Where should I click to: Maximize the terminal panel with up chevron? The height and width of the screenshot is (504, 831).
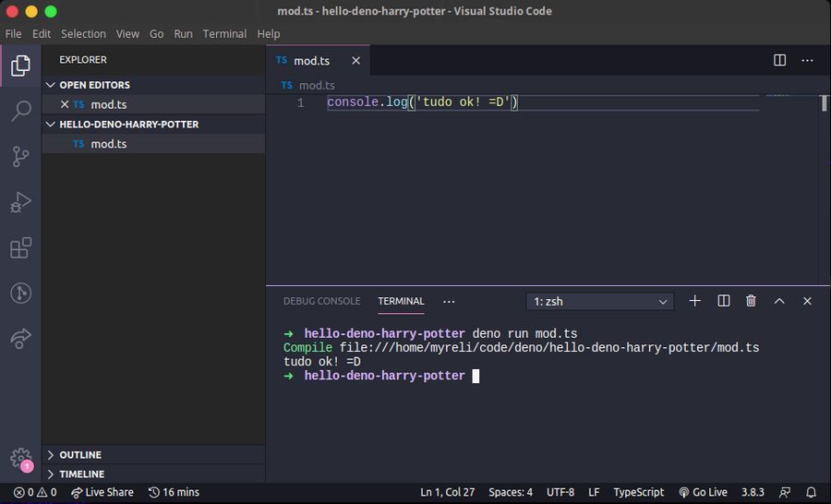point(779,301)
